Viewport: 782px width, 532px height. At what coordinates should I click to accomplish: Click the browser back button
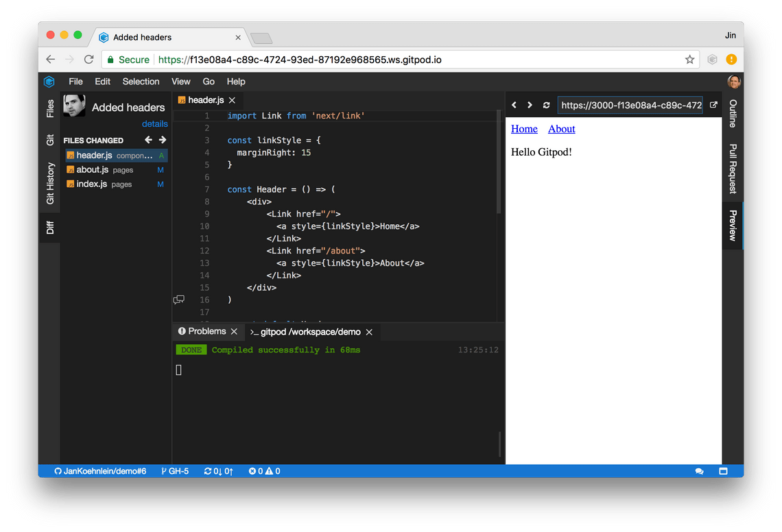tap(50, 60)
